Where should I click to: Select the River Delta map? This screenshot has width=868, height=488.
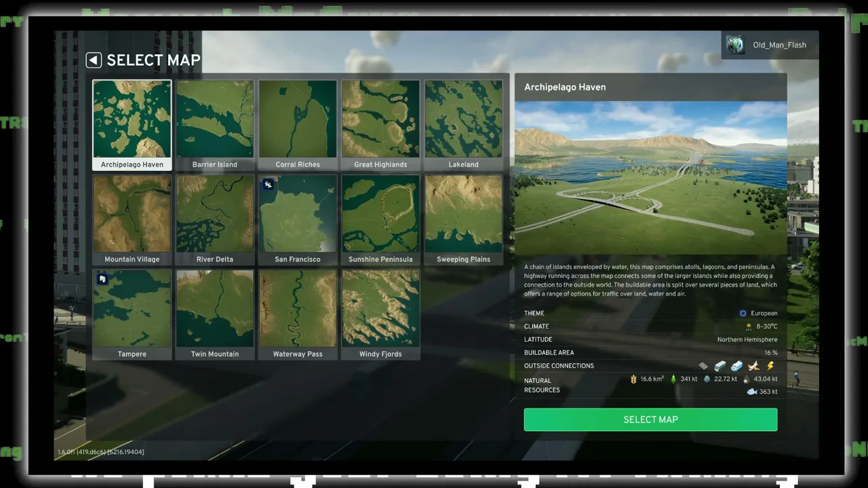(x=215, y=220)
